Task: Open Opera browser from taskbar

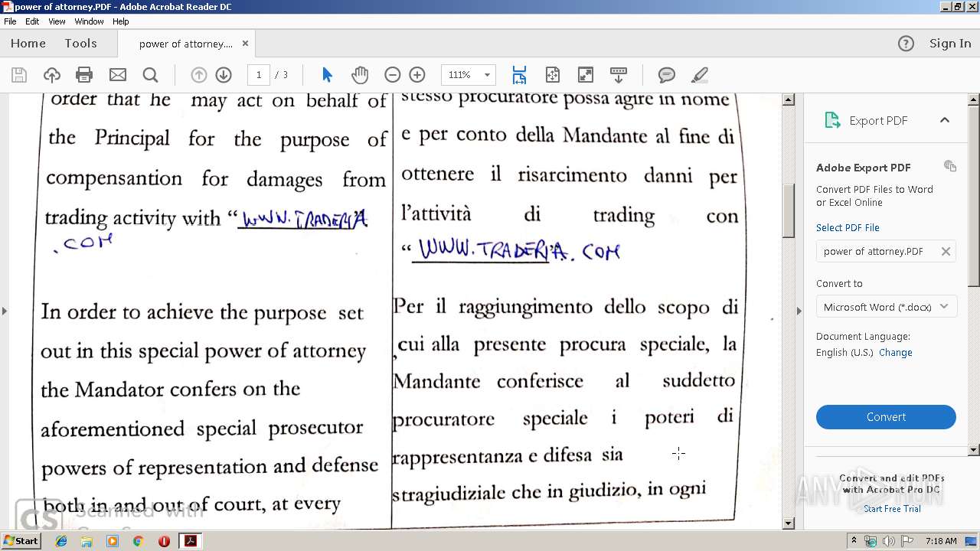Action: click(x=164, y=541)
